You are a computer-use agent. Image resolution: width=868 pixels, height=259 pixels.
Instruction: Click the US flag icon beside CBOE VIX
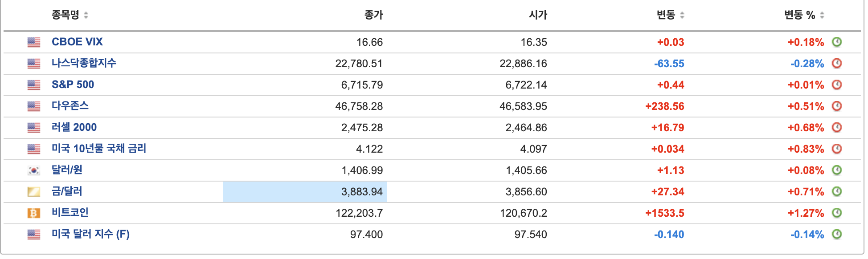click(33, 42)
